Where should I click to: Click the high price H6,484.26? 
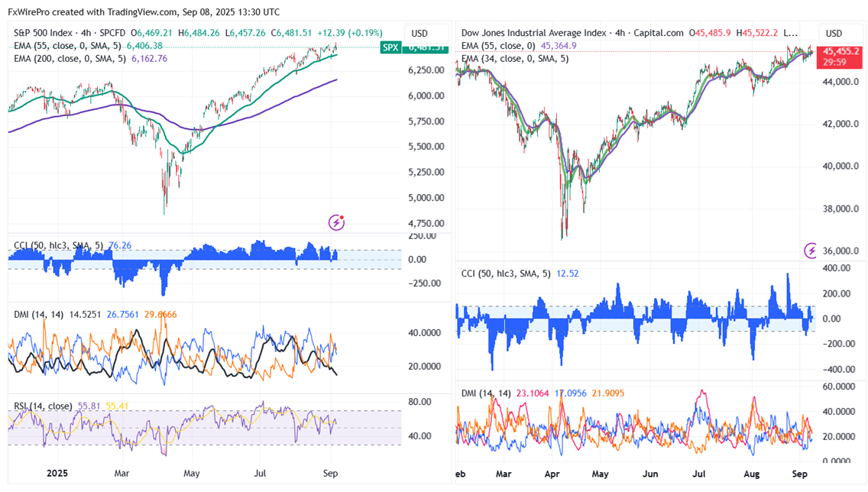tap(199, 33)
